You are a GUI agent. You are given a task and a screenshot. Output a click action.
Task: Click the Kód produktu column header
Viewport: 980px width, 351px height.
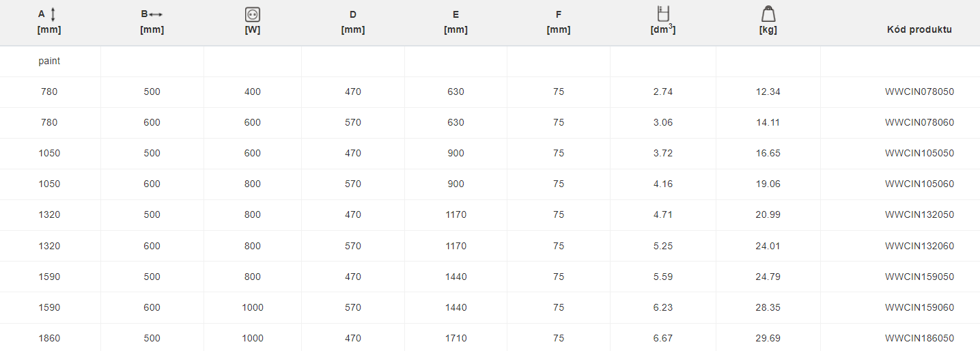pyautogui.click(x=919, y=29)
